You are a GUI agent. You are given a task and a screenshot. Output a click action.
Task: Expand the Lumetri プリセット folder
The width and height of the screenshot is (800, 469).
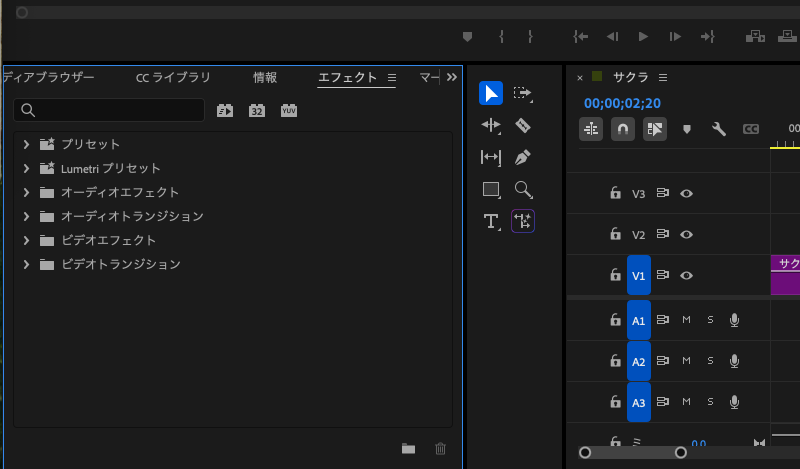click(26, 168)
